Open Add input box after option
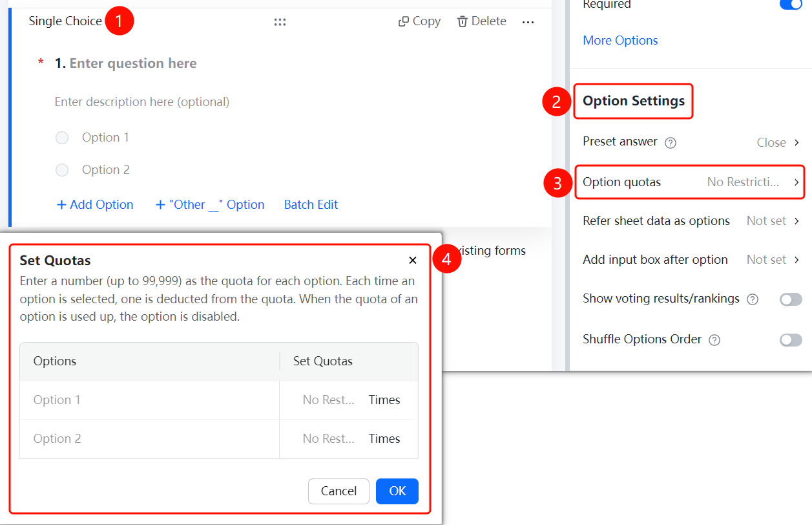Screen dimensions: 812x525 tap(796, 260)
